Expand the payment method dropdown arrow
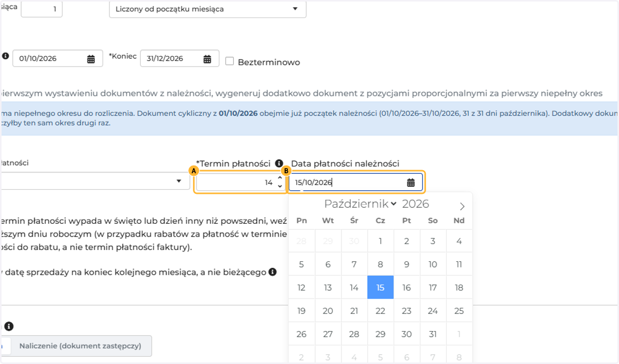The height and width of the screenshot is (364, 619). pyautogui.click(x=179, y=181)
